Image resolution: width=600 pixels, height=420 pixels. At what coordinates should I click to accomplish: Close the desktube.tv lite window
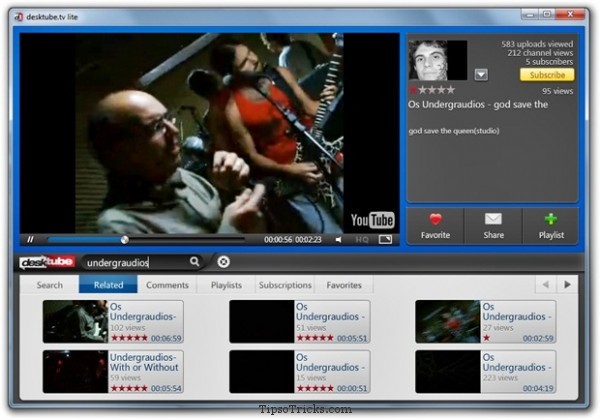[570, 15]
